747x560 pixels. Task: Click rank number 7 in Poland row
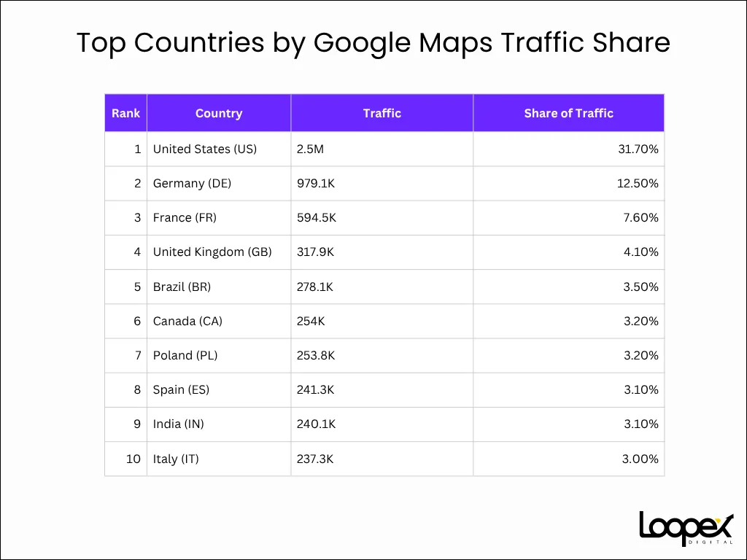138,355
